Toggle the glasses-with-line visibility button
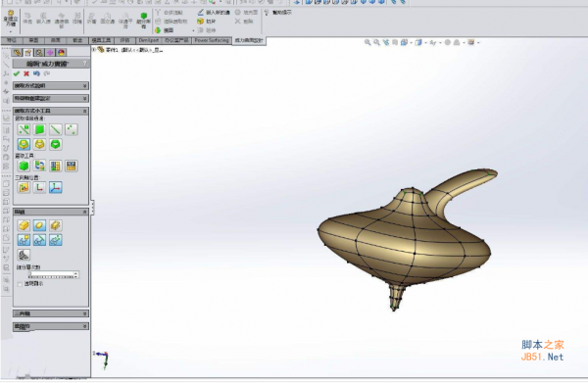 pyautogui.click(x=40, y=240)
